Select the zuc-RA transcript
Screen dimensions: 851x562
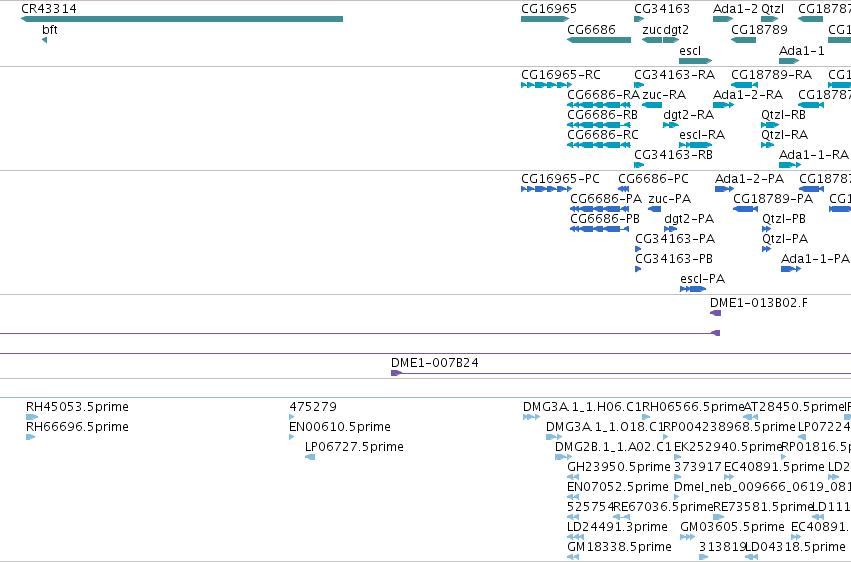664,94
